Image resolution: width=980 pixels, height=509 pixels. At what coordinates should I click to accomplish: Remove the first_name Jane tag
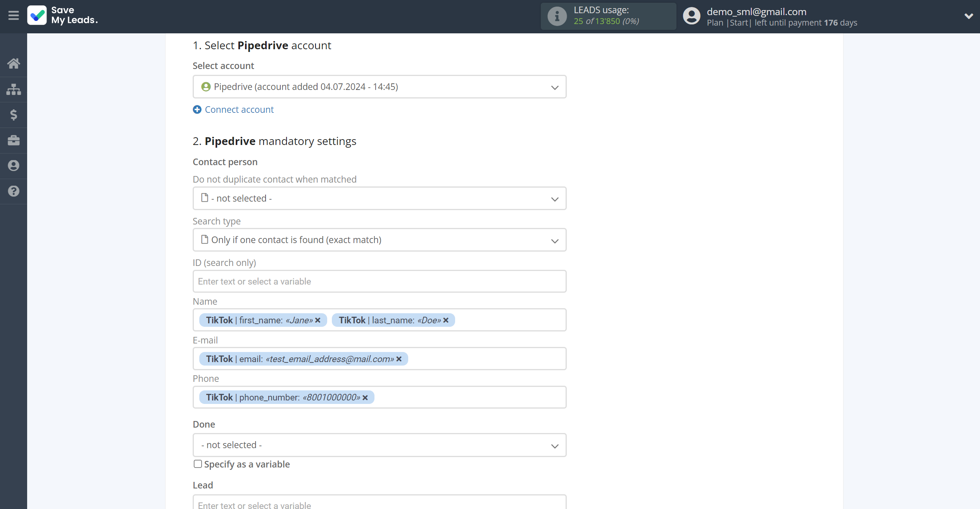tap(318, 320)
